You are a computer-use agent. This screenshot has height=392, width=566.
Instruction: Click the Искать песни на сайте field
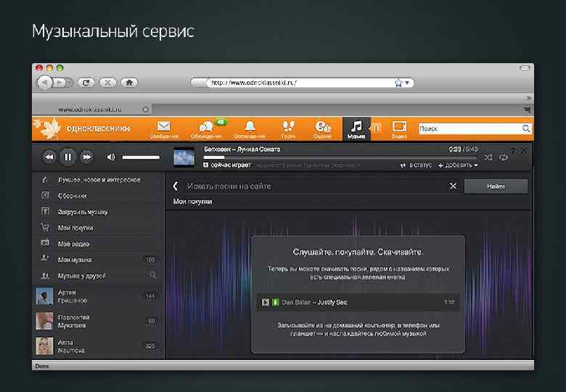(x=316, y=187)
